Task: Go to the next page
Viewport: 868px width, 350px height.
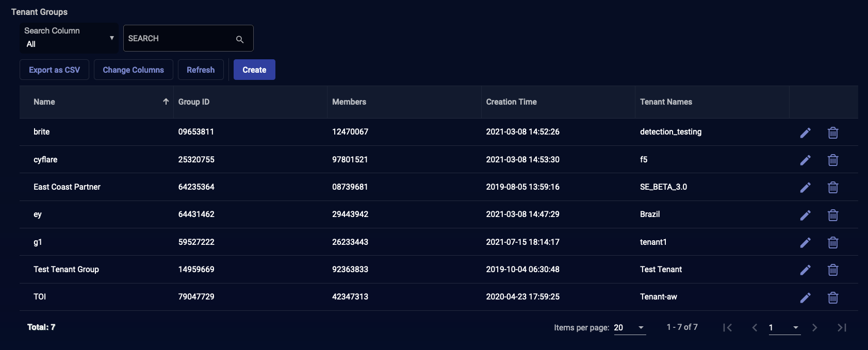Action: 814,327
